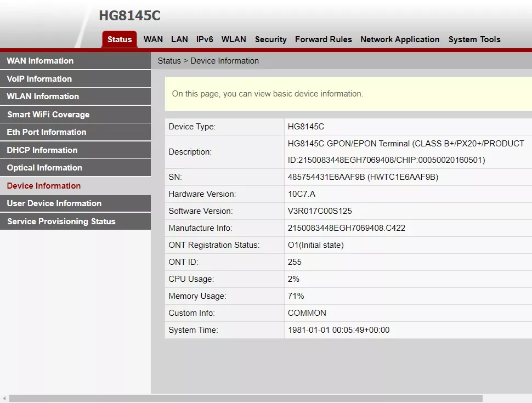The height and width of the screenshot is (403, 532).
Task: Switch to System Tools tab
Action: click(474, 39)
